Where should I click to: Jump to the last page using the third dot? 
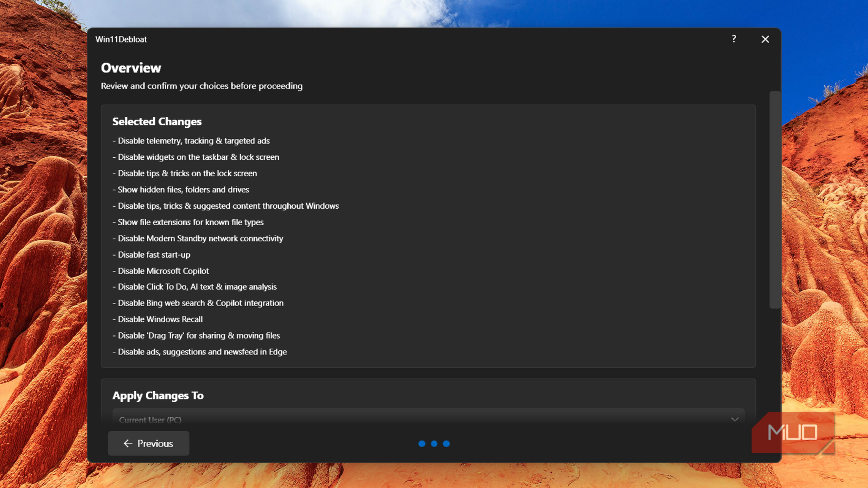(447, 443)
